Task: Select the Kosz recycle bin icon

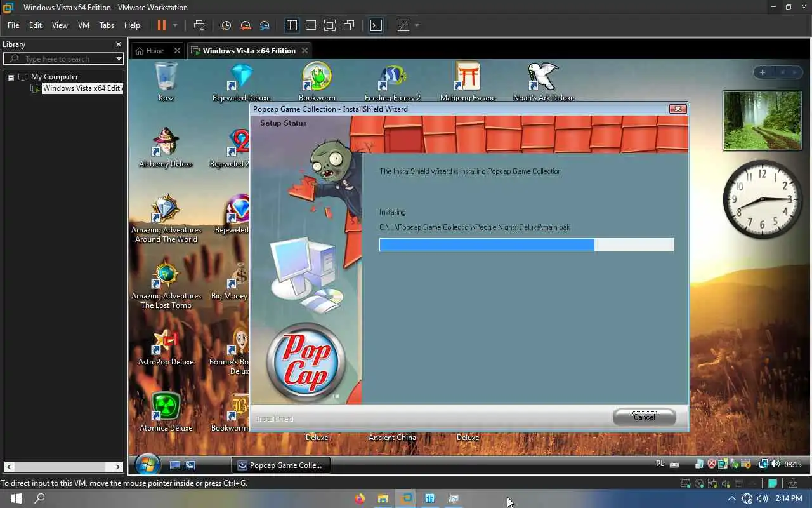Action: point(166,81)
